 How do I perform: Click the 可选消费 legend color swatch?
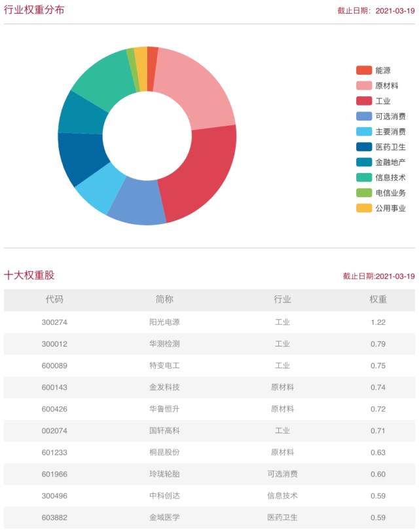tap(364, 116)
